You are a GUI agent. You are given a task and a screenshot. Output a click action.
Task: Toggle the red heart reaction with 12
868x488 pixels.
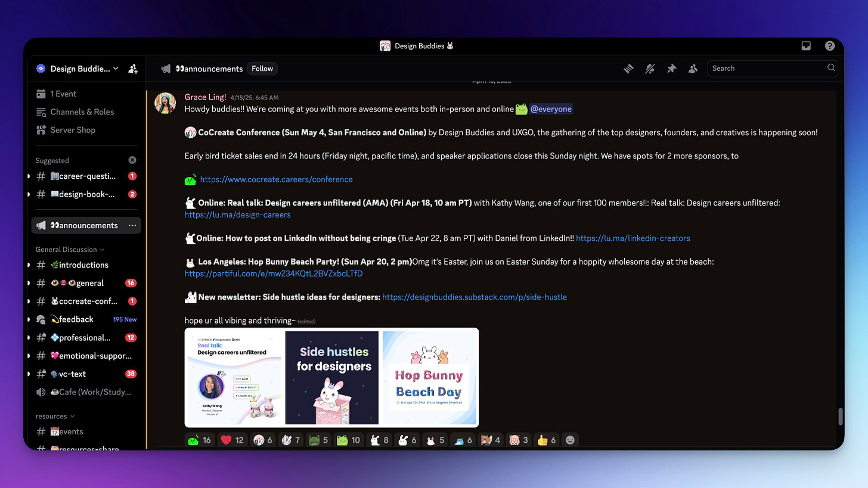pyautogui.click(x=232, y=440)
